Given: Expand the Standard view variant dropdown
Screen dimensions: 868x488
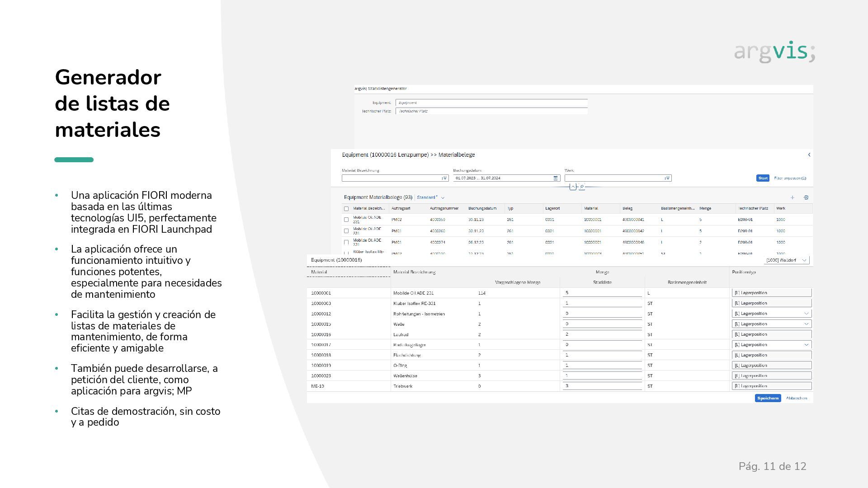Looking at the screenshot, I should [x=443, y=197].
